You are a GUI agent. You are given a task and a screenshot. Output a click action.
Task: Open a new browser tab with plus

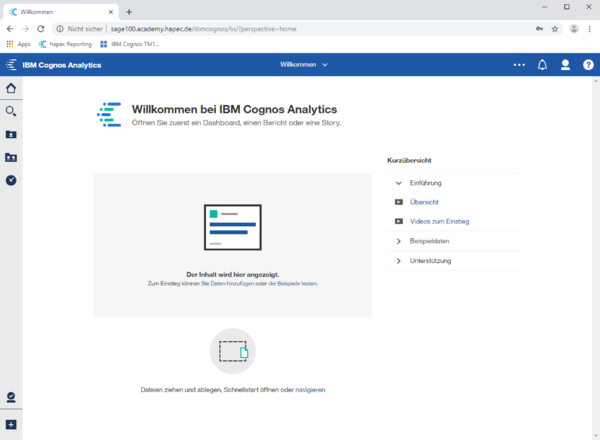point(129,12)
